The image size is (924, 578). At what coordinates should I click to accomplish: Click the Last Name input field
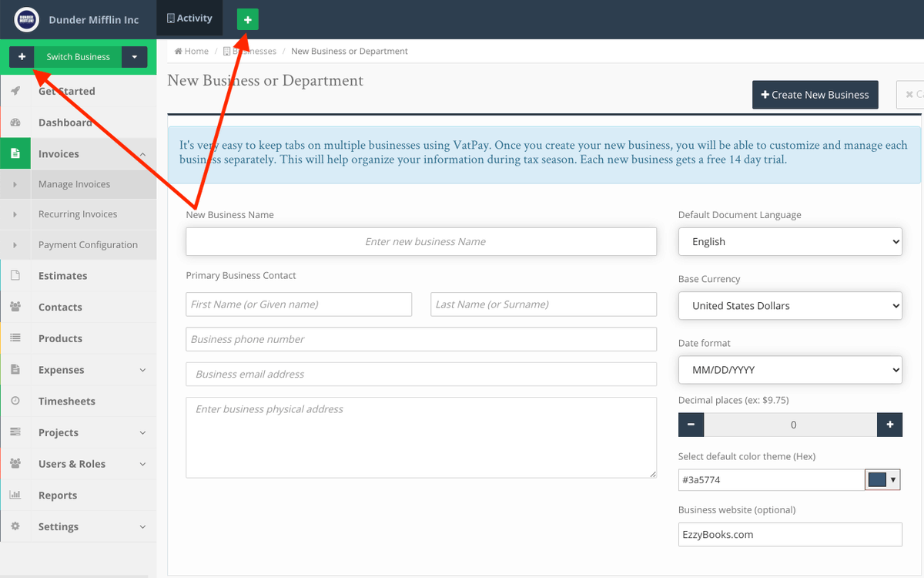click(x=544, y=304)
